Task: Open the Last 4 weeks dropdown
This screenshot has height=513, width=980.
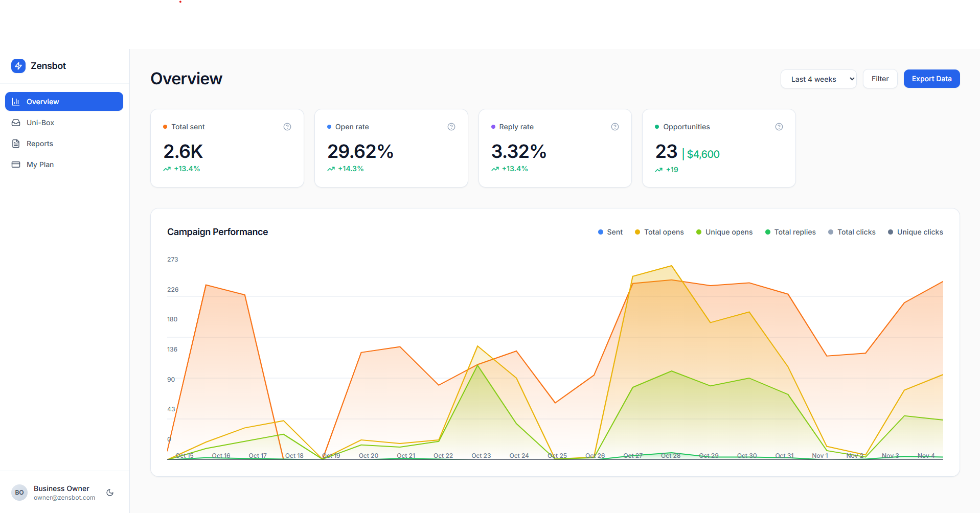Action: [818, 79]
